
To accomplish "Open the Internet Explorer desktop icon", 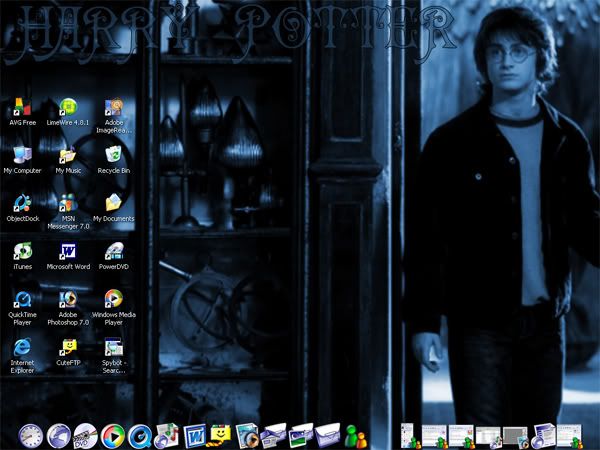I will [x=22, y=355].
